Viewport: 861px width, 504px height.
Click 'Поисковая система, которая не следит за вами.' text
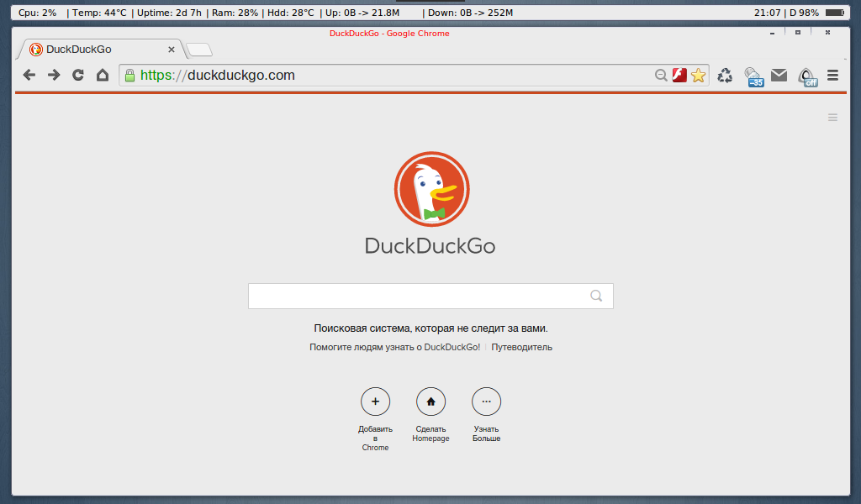[431, 328]
